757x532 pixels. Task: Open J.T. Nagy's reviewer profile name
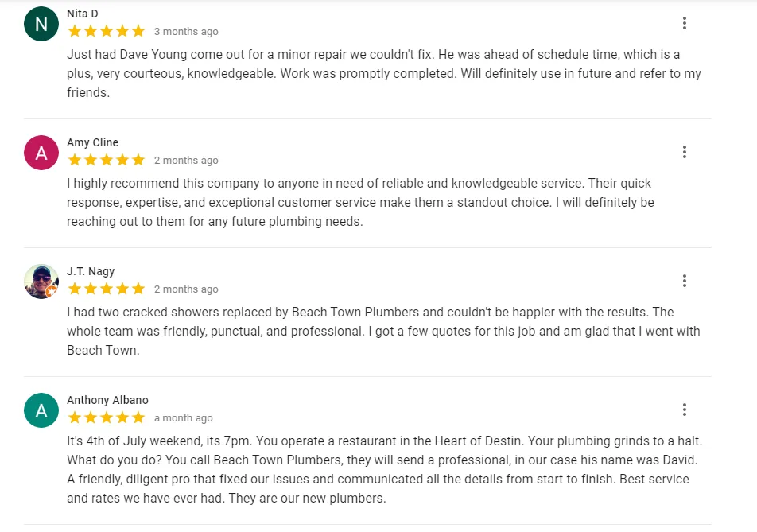point(91,271)
